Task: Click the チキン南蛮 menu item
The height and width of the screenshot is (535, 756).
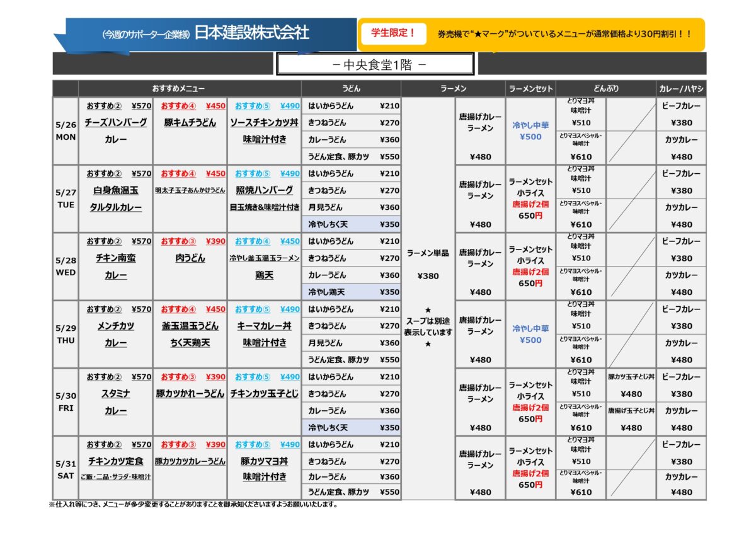Action: [x=116, y=258]
